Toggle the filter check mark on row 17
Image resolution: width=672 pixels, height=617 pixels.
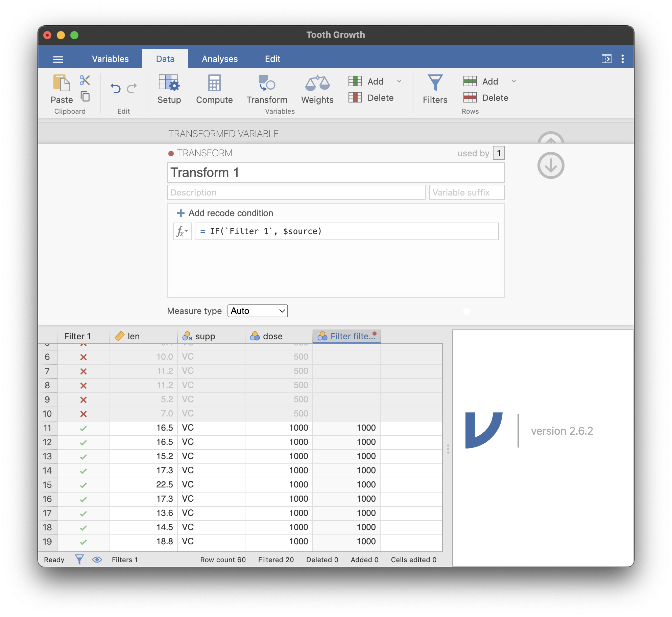point(83,514)
